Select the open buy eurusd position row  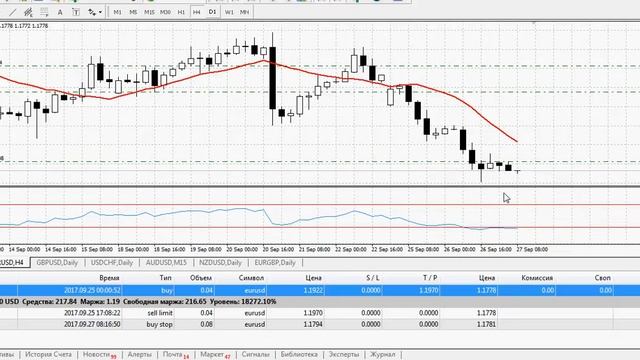[x=320, y=290]
